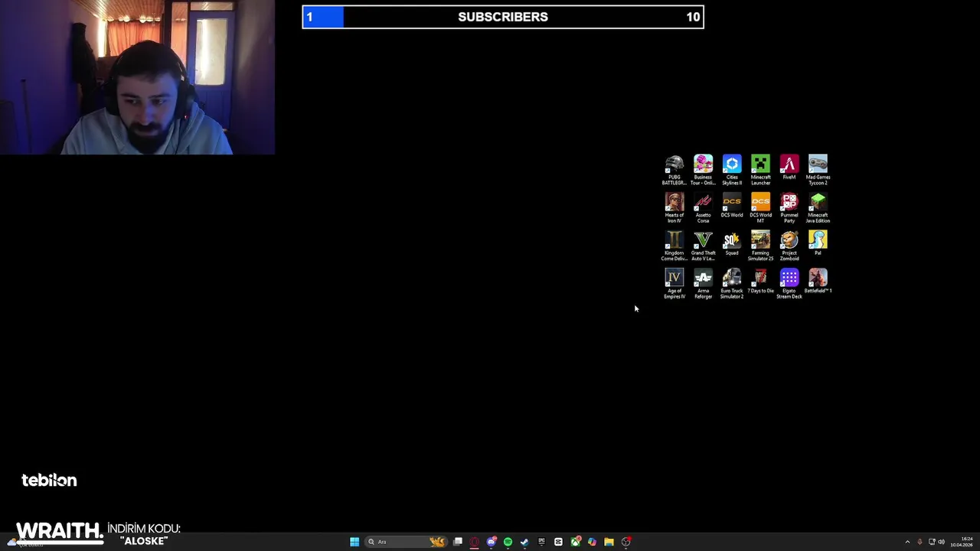Click the microphone icon in system tray
This screenshot has height=551, width=980.
pyautogui.click(x=920, y=542)
